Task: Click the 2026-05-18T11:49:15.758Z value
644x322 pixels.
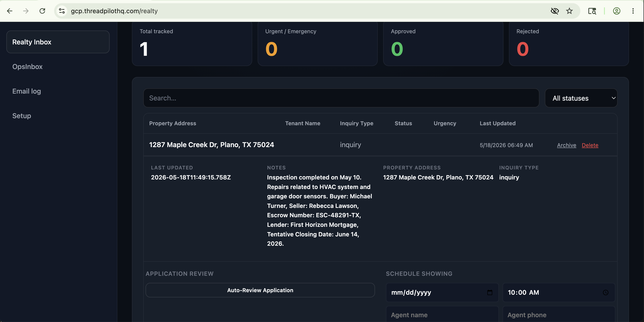Action: click(191, 177)
